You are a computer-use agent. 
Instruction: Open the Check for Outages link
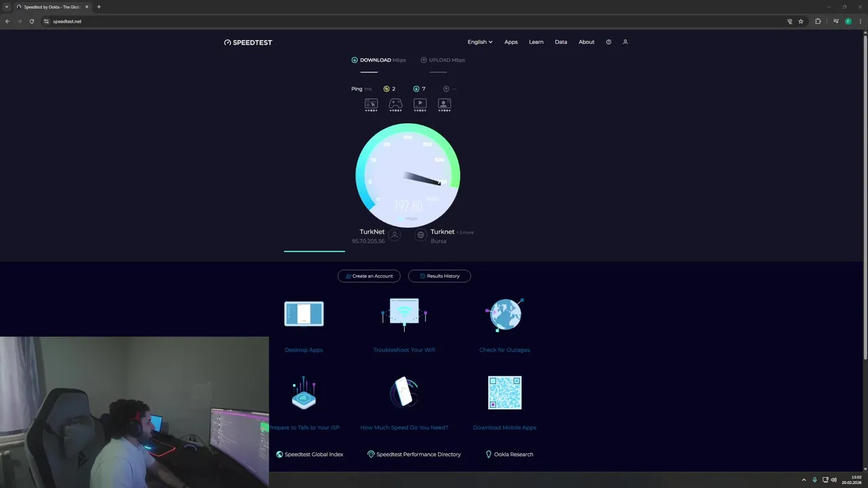[x=505, y=350]
